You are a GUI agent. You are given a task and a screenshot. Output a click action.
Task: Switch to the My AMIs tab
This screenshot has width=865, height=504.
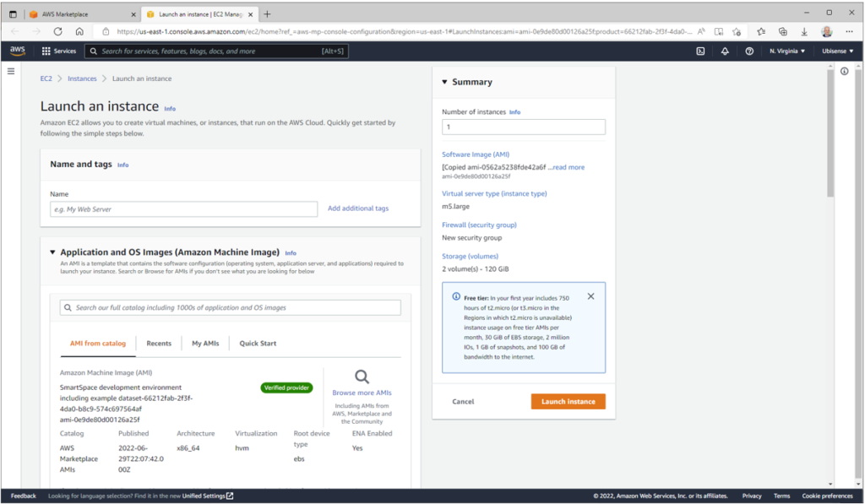pos(205,343)
